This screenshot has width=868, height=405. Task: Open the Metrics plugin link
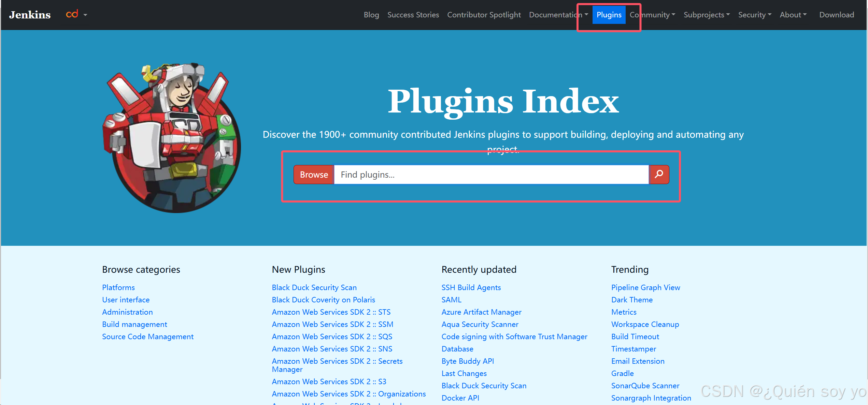[624, 312]
